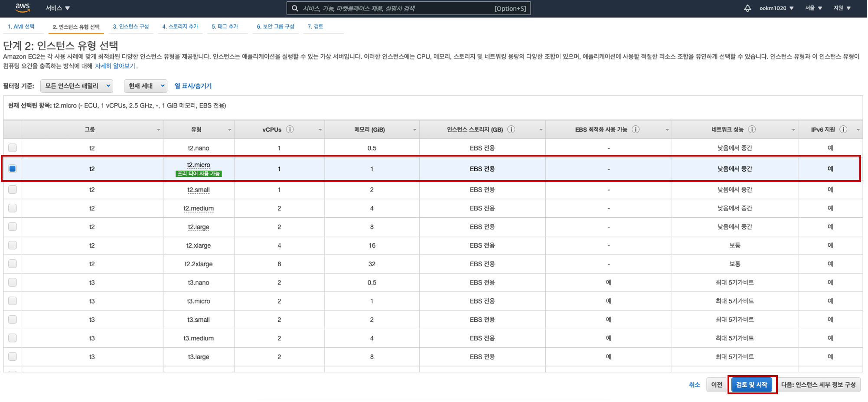Click the AWS logo icon
This screenshot has width=868, height=402.
click(x=23, y=8)
